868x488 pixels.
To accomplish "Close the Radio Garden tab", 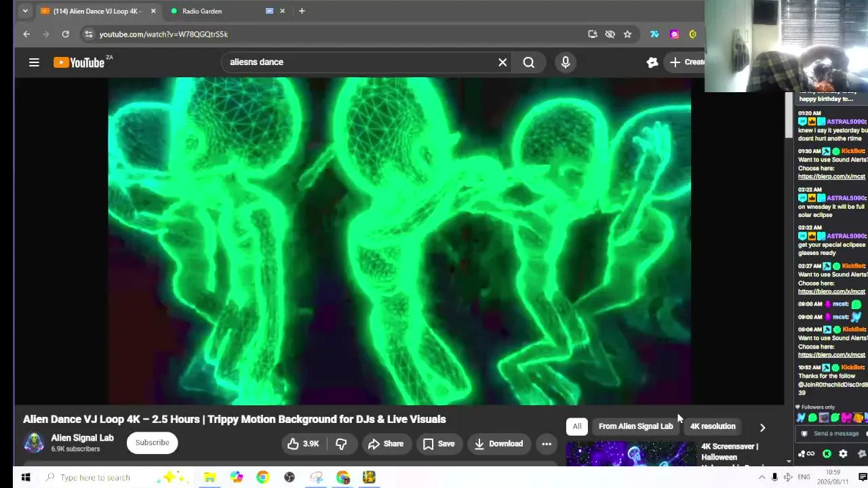I will tap(282, 11).
